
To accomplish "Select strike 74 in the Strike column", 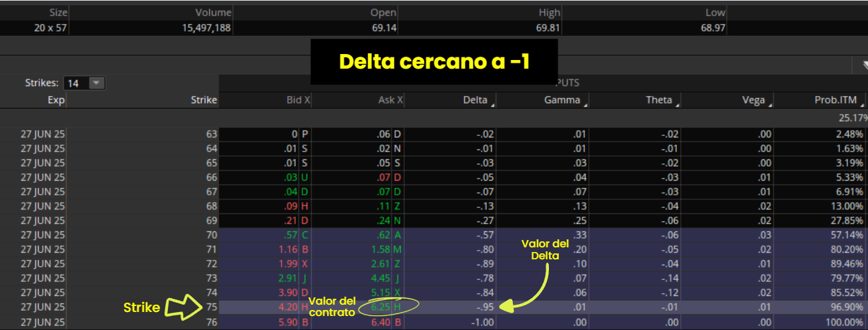I will pos(211,292).
